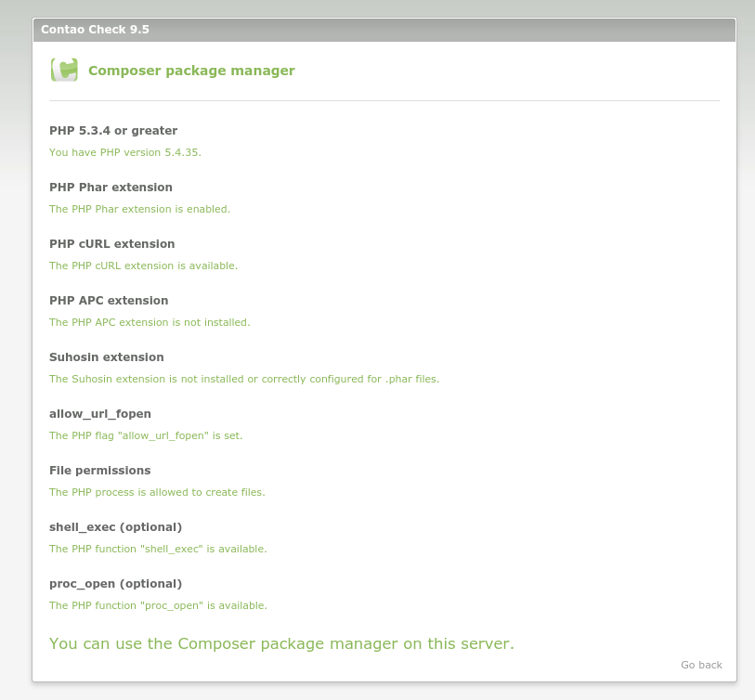Click the Composer can be used summary text
Viewport: 755px width, 700px height.
(281, 643)
